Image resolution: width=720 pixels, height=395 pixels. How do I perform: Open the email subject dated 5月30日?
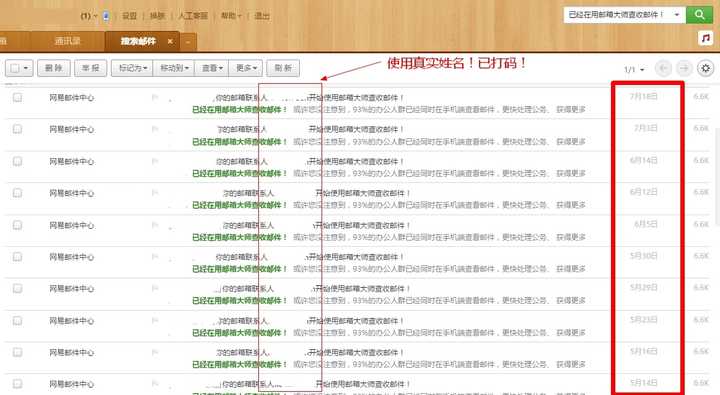309,257
